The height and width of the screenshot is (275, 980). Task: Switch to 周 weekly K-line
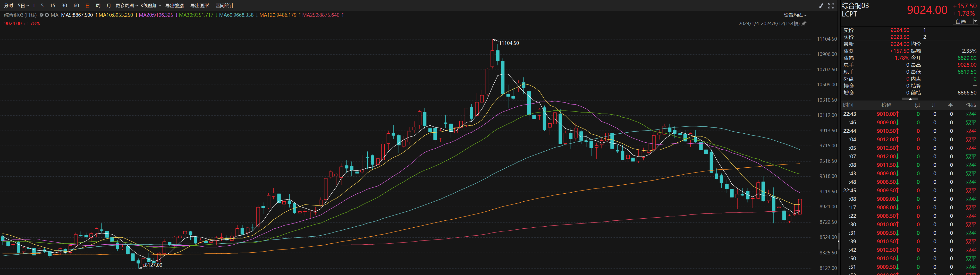(x=98, y=6)
